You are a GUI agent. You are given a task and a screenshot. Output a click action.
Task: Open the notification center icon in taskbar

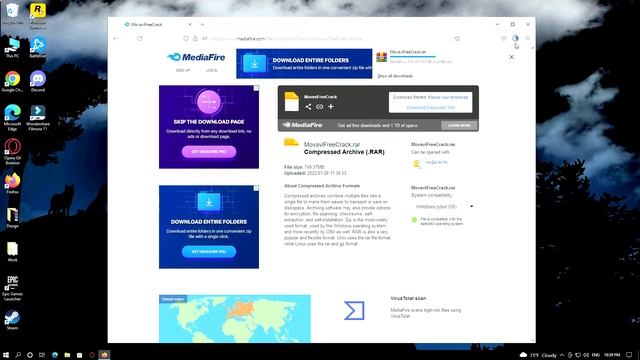tap(629, 355)
